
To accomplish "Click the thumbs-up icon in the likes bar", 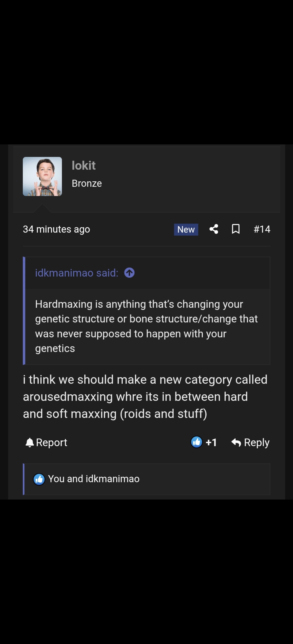I will pos(39,479).
